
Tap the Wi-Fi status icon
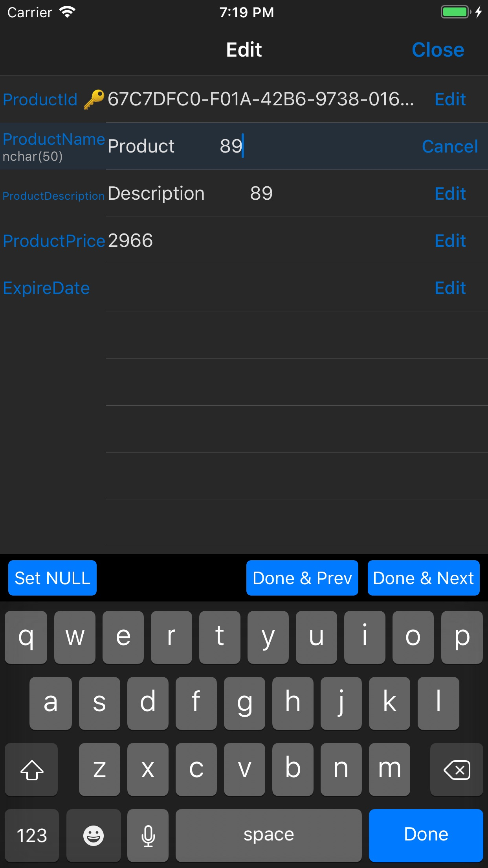coord(67,12)
